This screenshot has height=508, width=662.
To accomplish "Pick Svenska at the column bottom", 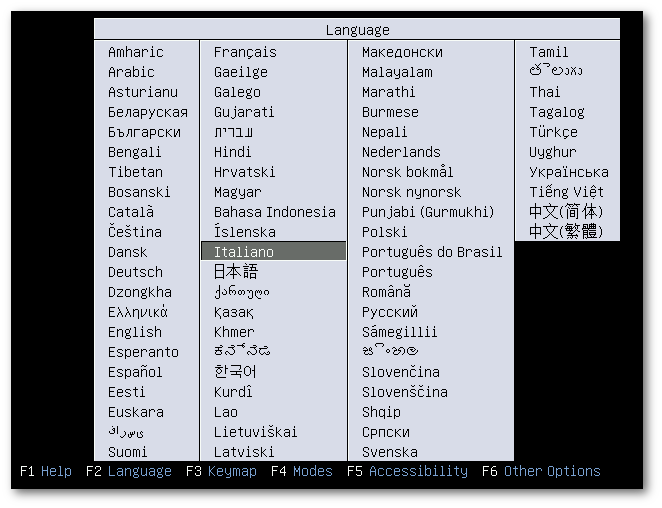I will coord(390,452).
